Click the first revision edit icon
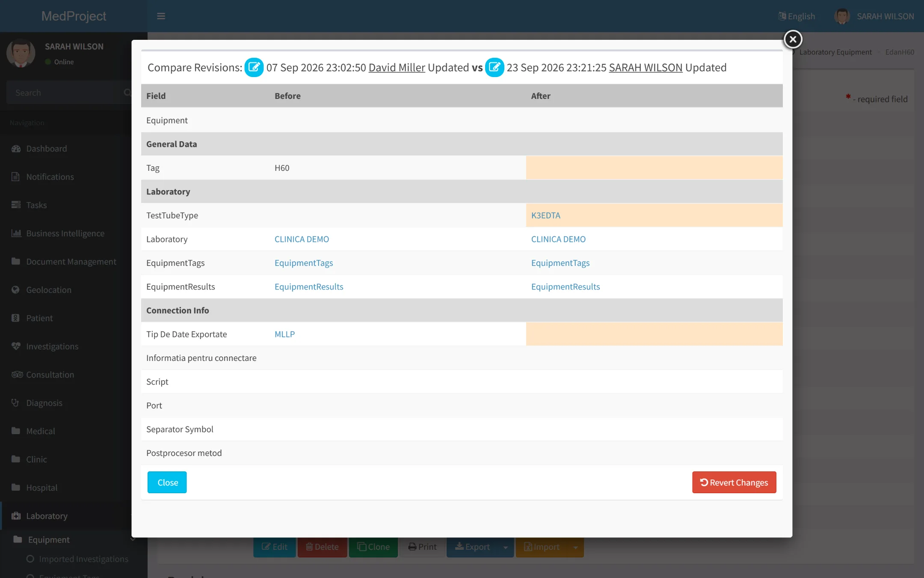 pyautogui.click(x=254, y=67)
